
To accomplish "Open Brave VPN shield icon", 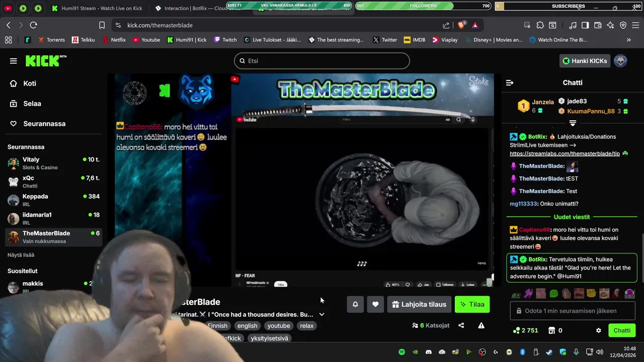I will (623, 25).
